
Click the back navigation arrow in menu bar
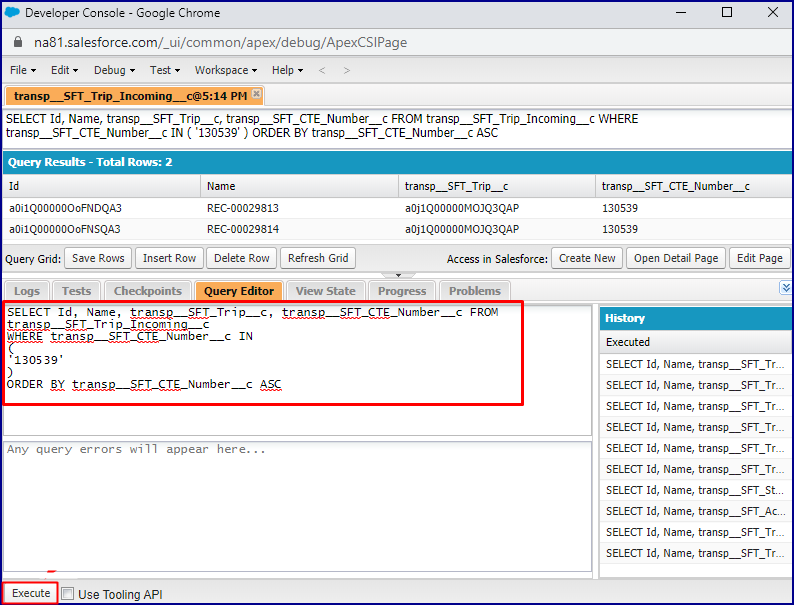[322, 70]
